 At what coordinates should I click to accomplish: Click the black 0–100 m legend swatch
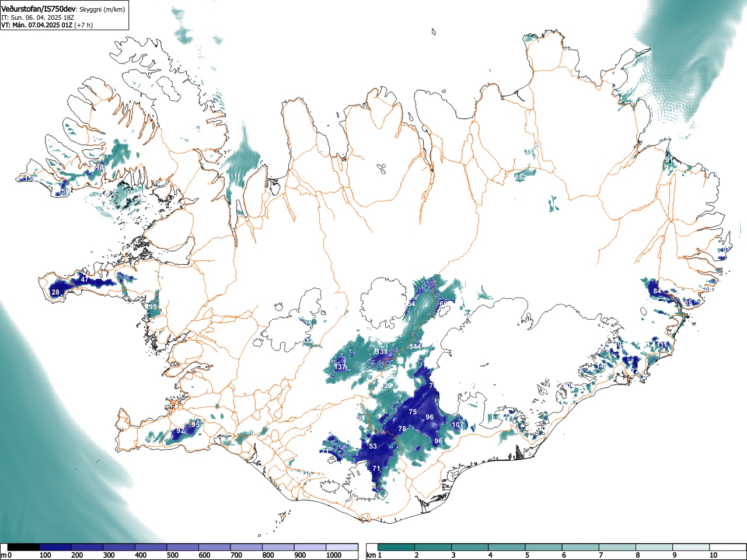click(24, 547)
